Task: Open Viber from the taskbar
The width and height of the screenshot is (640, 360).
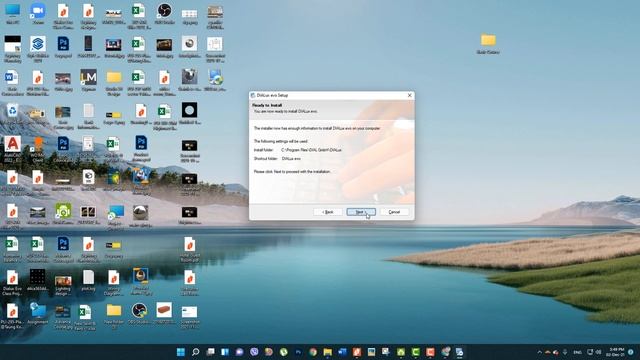Action: click(254, 352)
